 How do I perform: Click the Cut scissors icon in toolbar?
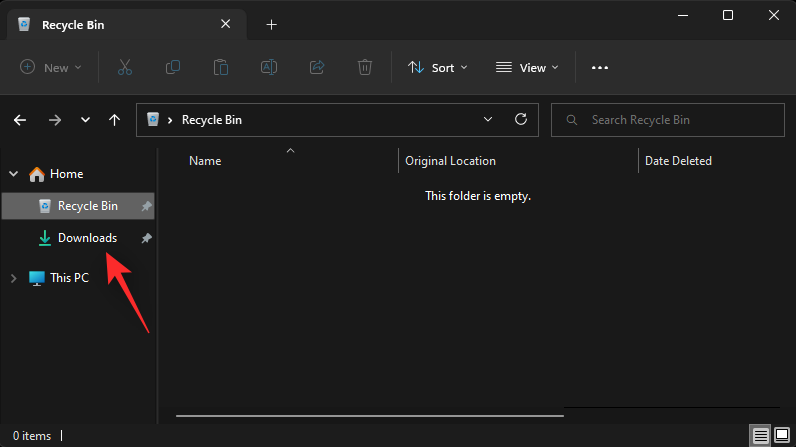tap(125, 67)
